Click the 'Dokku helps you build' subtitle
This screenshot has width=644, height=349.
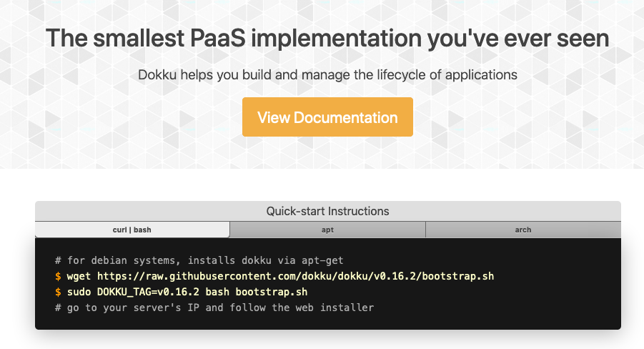[x=327, y=75]
